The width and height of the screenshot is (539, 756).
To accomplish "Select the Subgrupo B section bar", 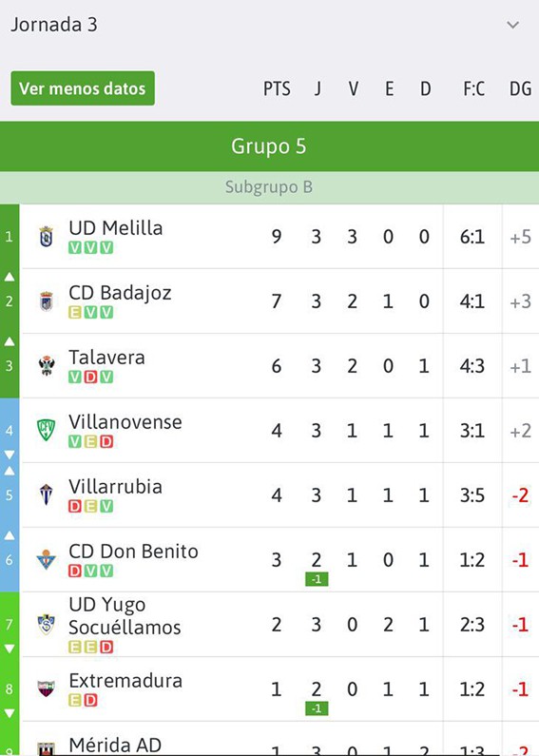I will tap(270, 187).
